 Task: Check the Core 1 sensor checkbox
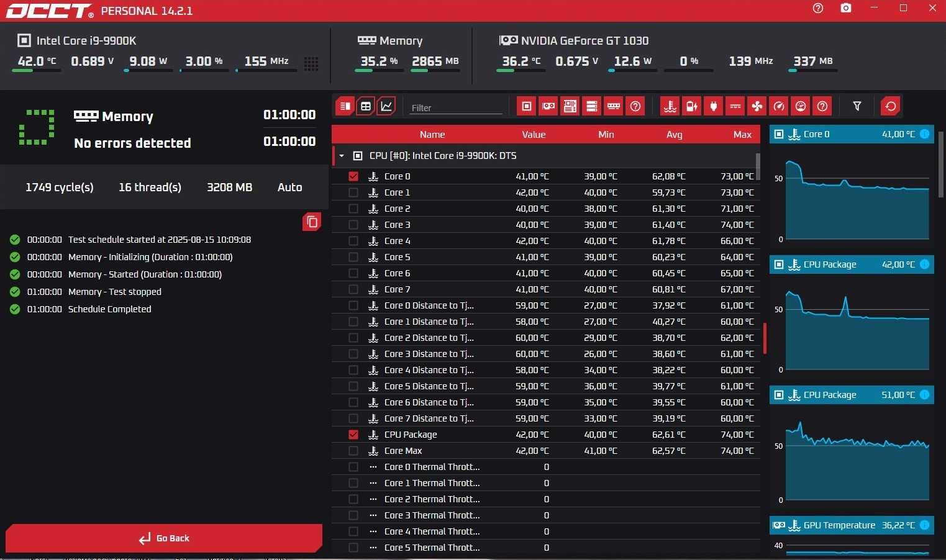pyautogui.click(x=353, y=192)
